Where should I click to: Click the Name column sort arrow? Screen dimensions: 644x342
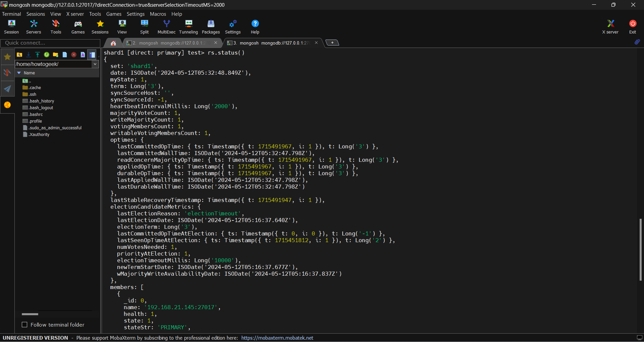click(19, 73)
